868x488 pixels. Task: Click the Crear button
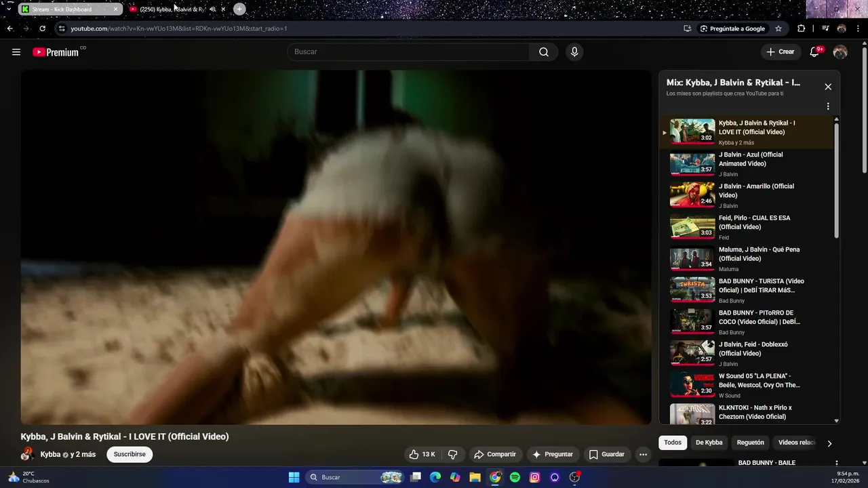(780, 52)
